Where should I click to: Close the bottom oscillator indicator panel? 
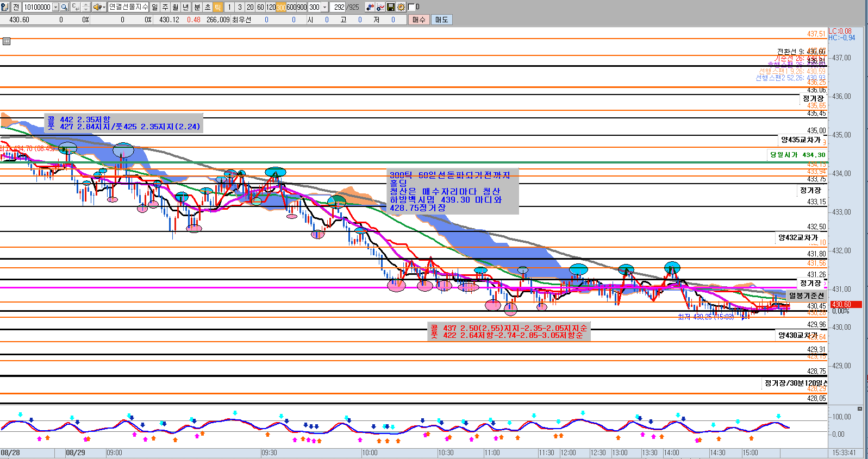(859, 408)
